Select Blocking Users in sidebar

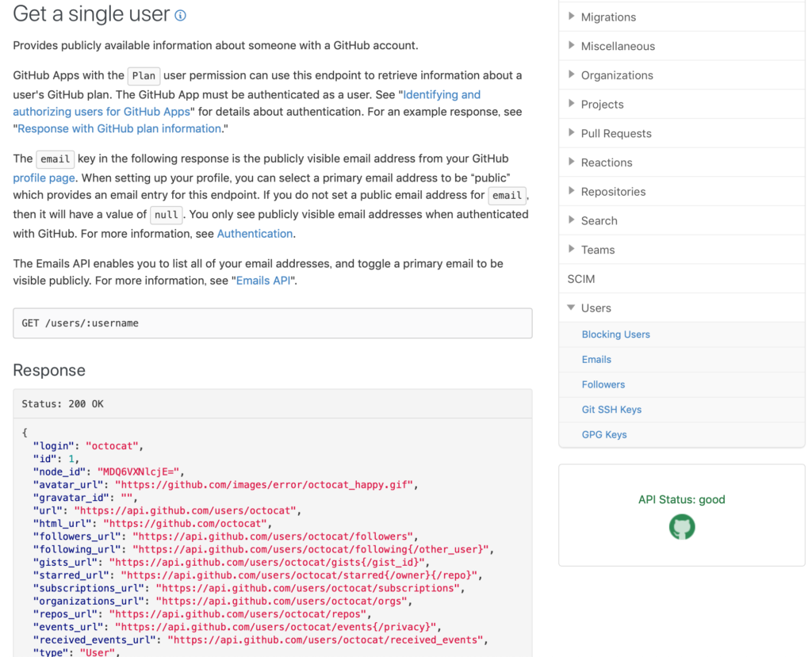[x=615, y=334]
